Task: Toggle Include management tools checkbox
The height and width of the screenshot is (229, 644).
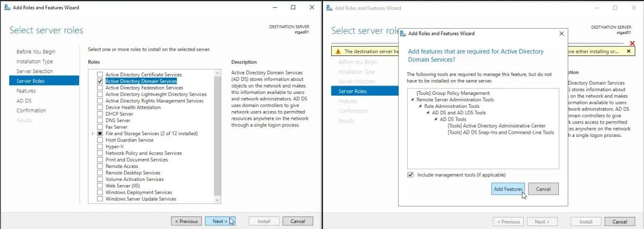Action: click(410, 175)
